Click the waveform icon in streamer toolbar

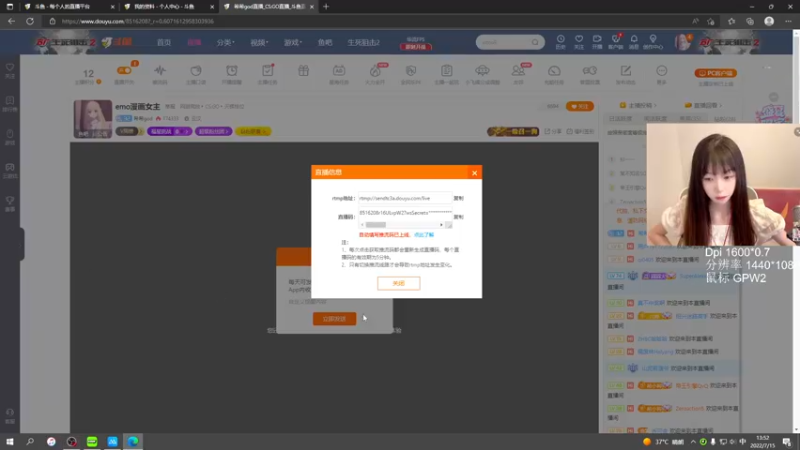(x=160, y=73)
